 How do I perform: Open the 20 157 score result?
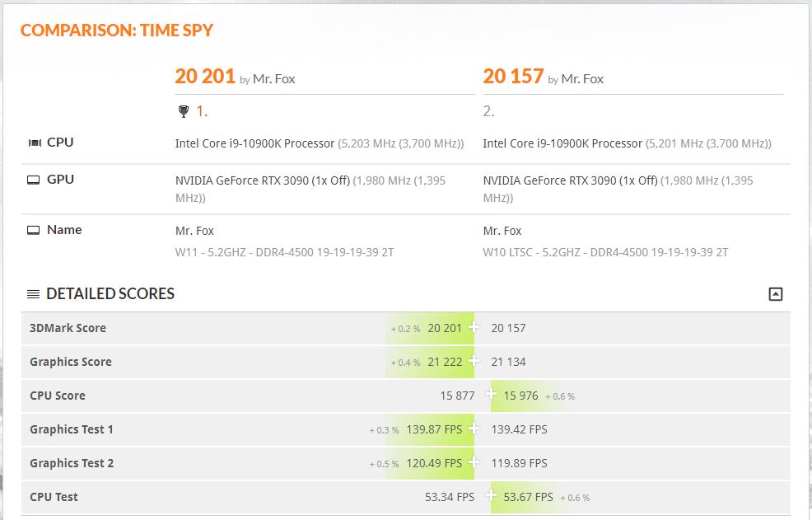click(x=513, y=77)
